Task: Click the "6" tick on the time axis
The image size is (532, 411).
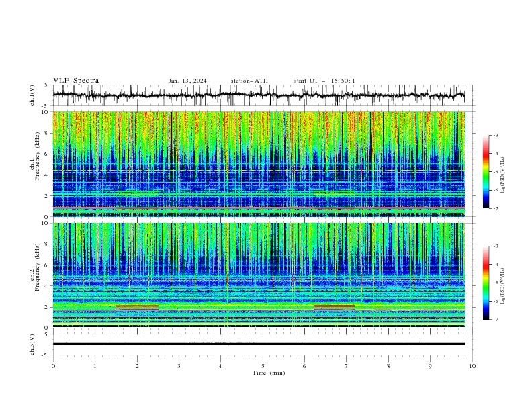Action: [304, 366]
